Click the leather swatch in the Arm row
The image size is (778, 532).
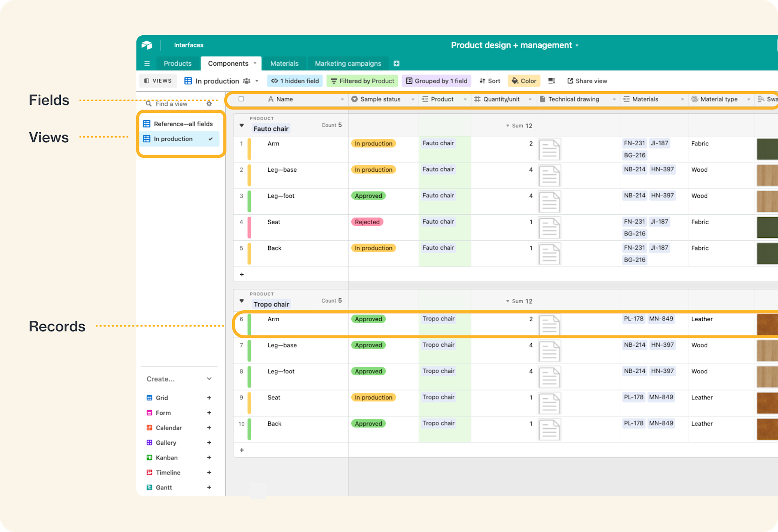(x=767, y=324)
